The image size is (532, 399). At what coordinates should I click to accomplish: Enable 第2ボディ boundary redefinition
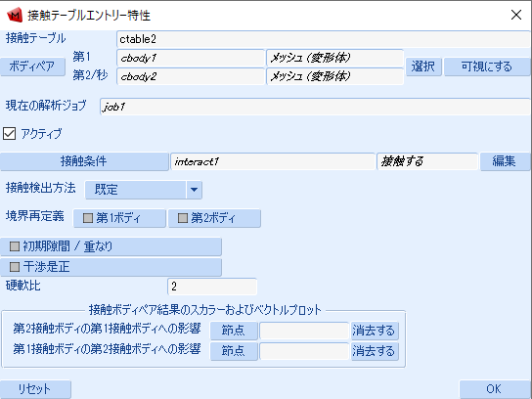point(214,218)
